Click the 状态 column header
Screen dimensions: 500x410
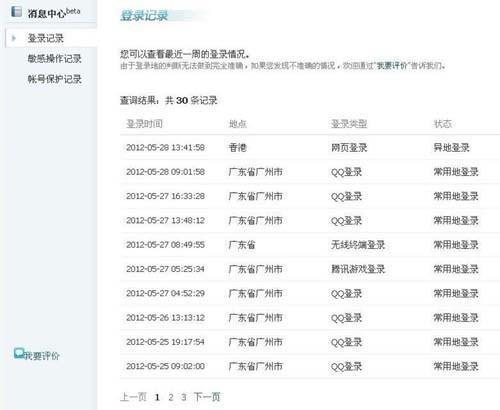443,124
